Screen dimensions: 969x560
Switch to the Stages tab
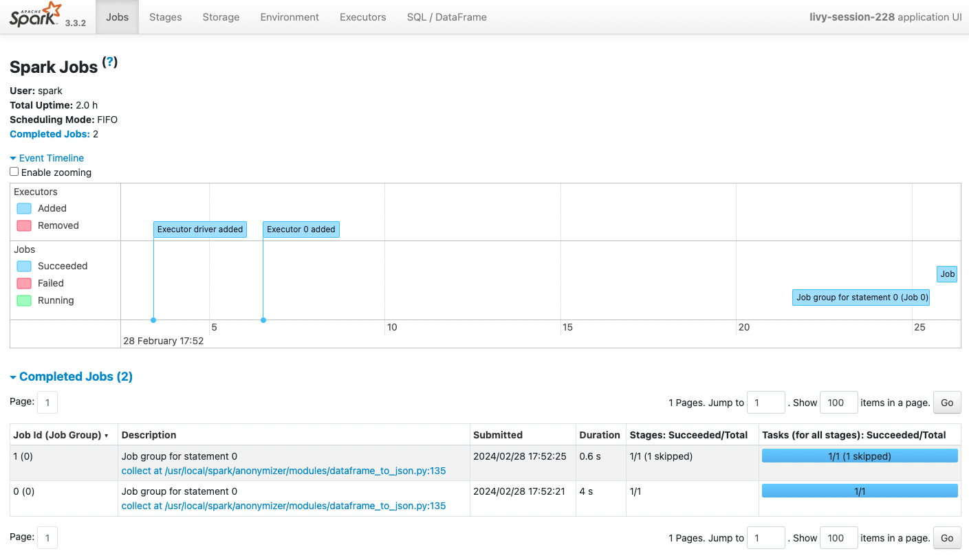tap(165, 17)
